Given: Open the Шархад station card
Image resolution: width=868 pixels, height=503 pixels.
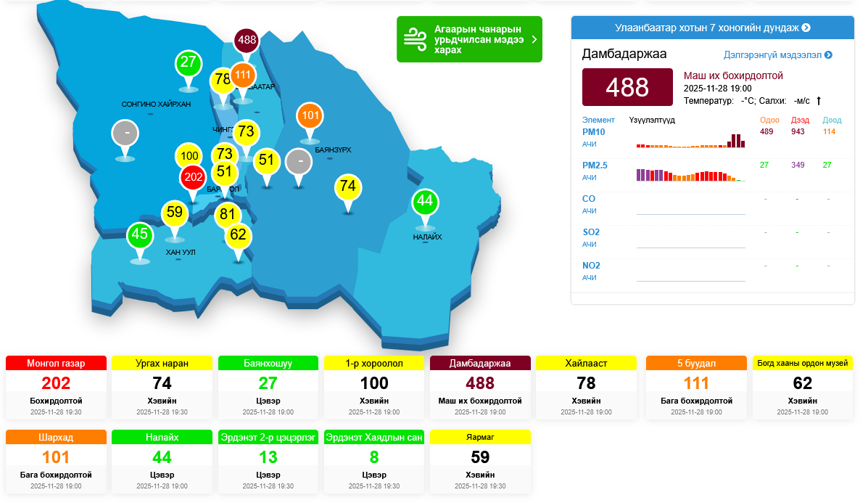Looking at the screenshot, I should pos(56,462).
